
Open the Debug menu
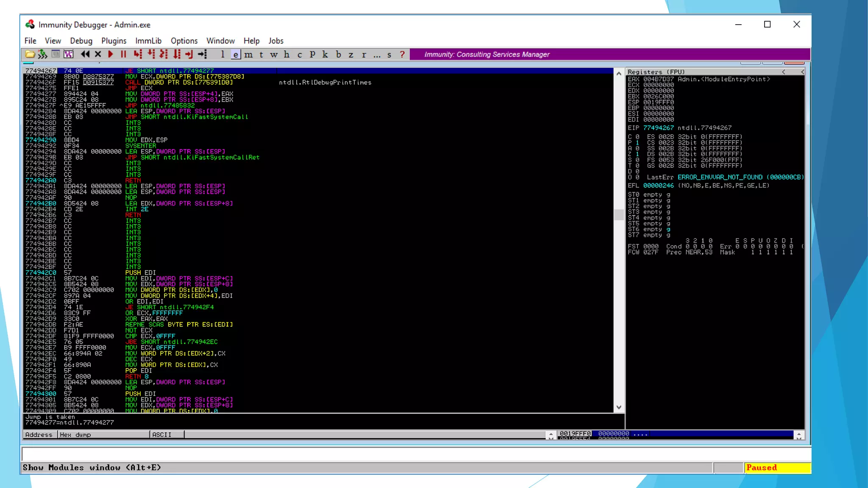(x=81, y=41)
